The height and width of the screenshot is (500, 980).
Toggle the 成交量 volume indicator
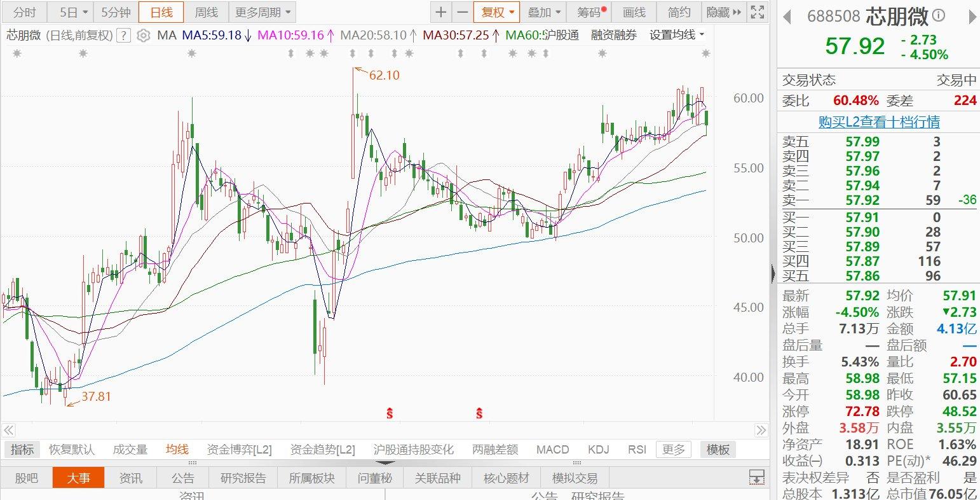130,450
